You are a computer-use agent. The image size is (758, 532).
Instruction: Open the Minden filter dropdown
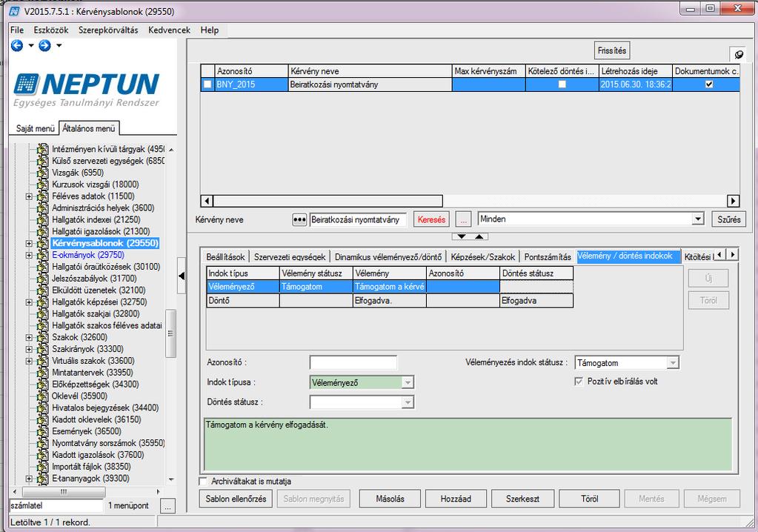point(697,219)
